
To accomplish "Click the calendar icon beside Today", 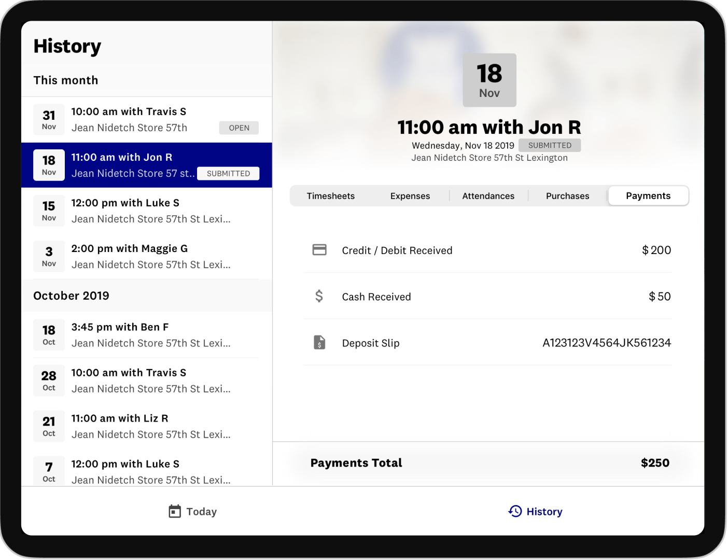I will [175, 511].
